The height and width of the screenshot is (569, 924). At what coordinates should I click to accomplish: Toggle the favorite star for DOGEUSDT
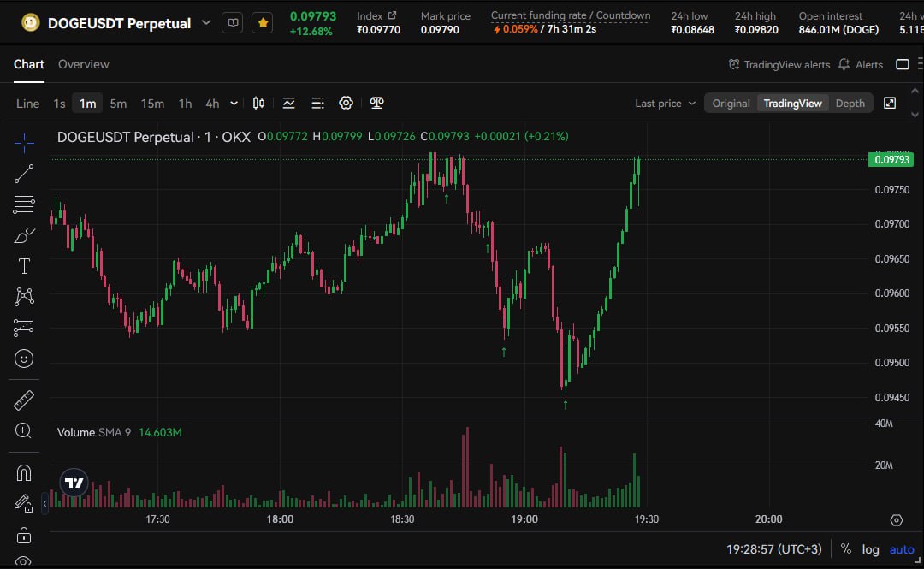tap(263, 23)
